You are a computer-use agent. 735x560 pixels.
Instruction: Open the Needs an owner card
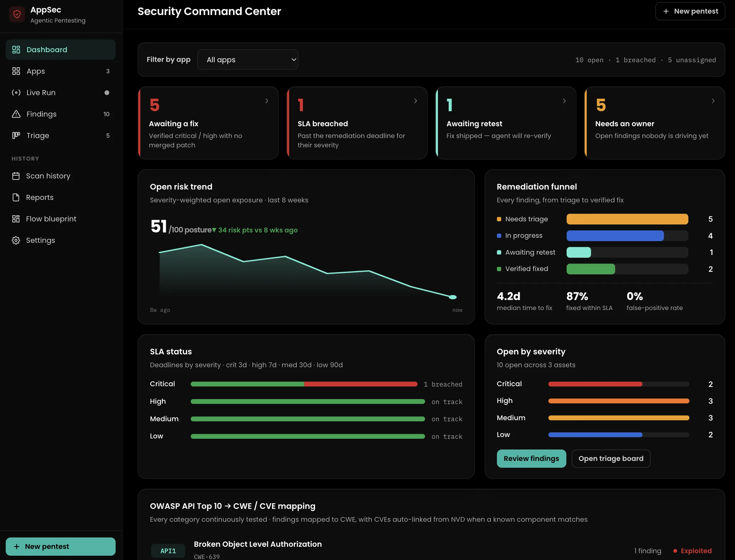pyautogui.click(x=655, y=123)
